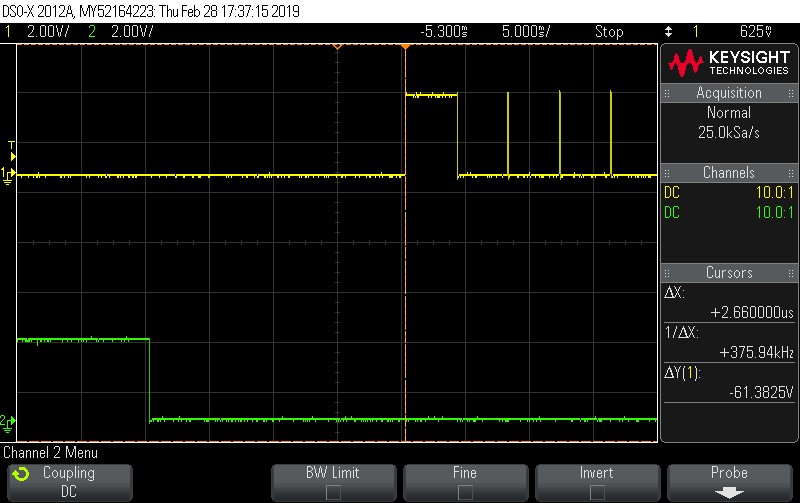
Task: Select the orange vertical X cursor line
Action: (404, 250)
